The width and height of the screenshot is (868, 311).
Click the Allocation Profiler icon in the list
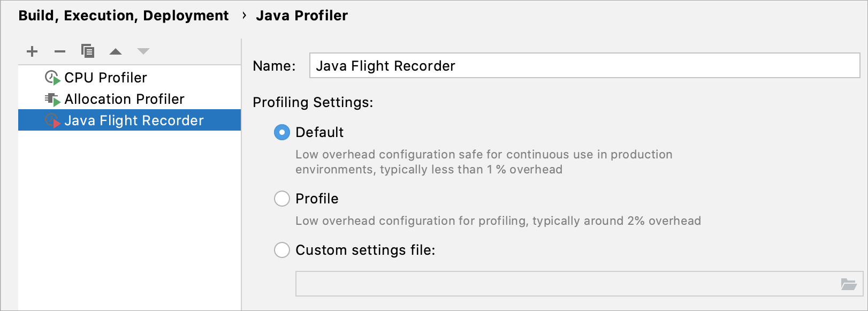52,99
